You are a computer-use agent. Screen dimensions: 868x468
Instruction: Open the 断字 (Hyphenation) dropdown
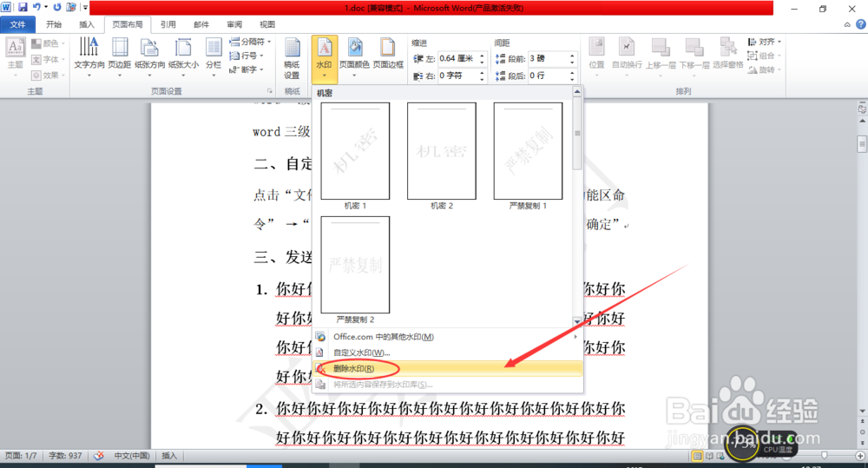(x=246, y=69)
